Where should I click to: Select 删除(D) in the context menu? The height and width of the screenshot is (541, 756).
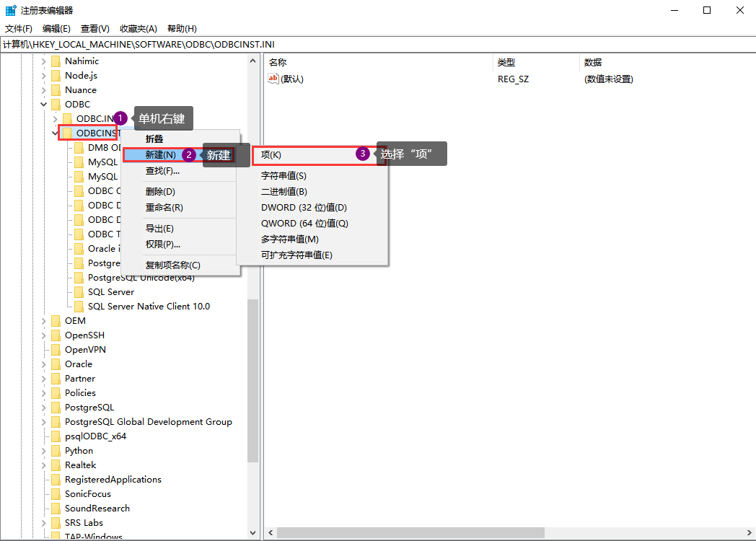tap(180, 192)
